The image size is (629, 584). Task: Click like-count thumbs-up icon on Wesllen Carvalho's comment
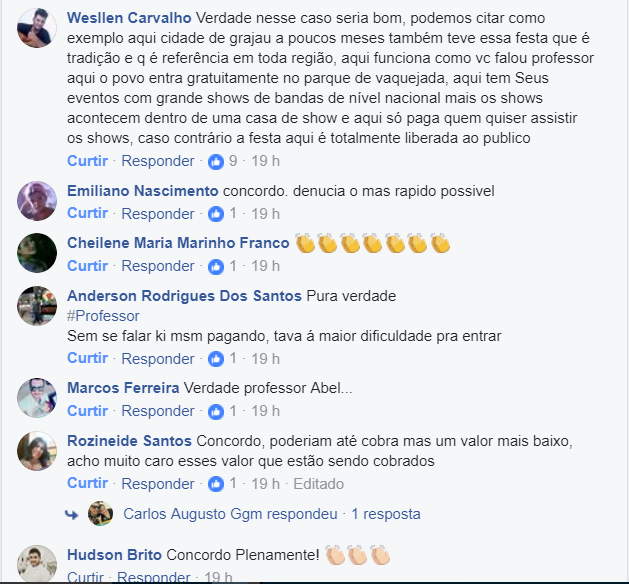click(x=216, y=162)
